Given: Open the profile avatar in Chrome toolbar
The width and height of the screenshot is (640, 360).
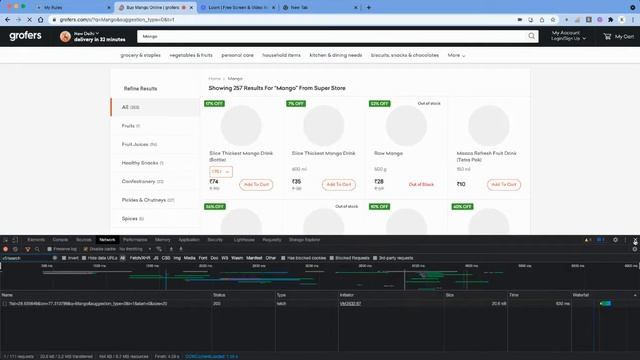Looking at the screenshot, I should point(622,19).
